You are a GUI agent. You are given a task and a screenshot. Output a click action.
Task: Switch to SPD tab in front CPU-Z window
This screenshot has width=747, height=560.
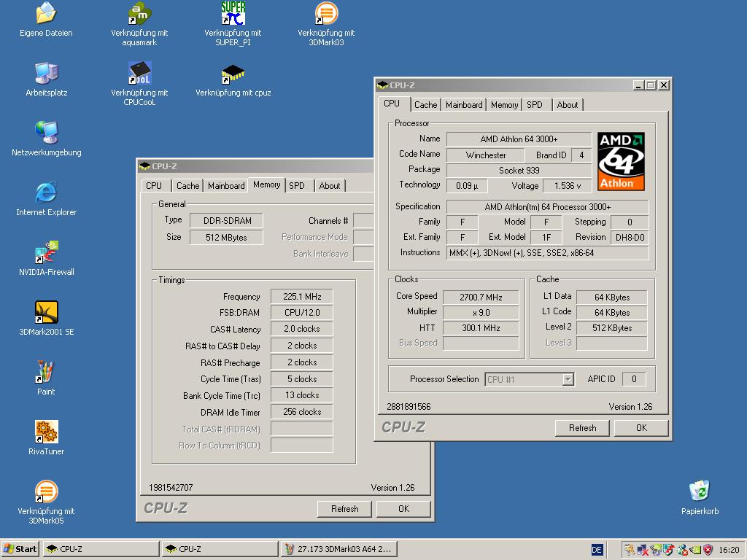535,105
